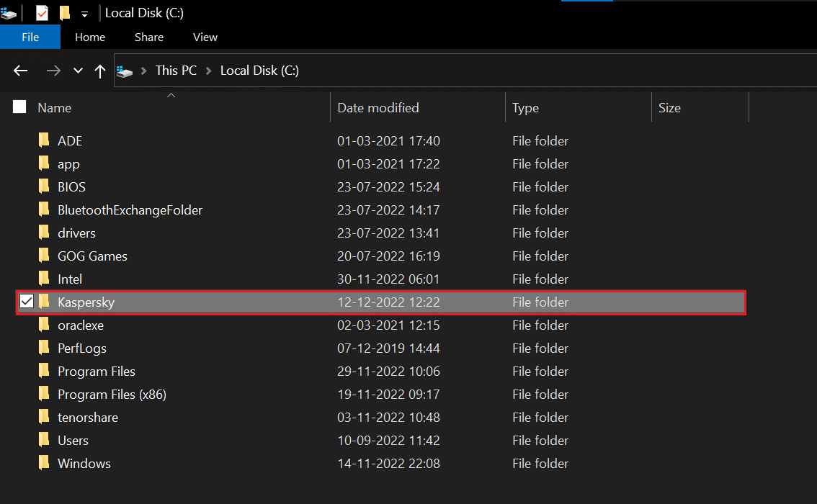Click the oraclexe folder icon
Image resolution: width=817 pixels, height=504 pixels.
pos(44,325)
